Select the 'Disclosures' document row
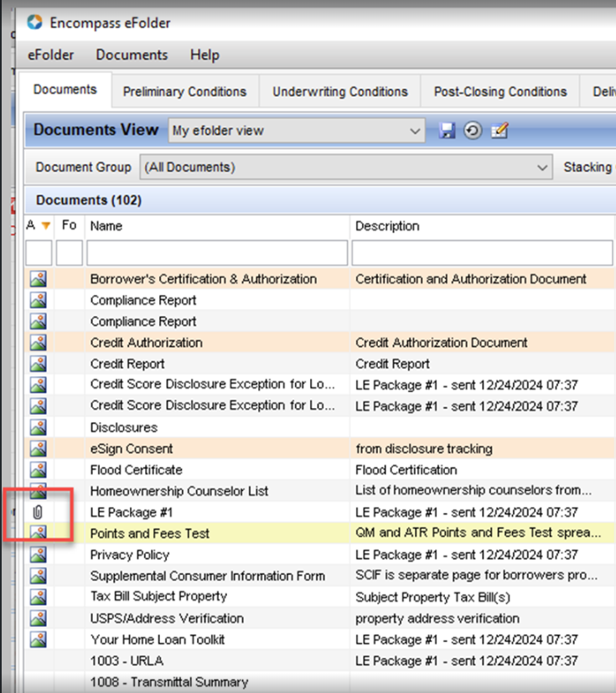The height and width of the screenshot is (693, 616). click(124, 427)
